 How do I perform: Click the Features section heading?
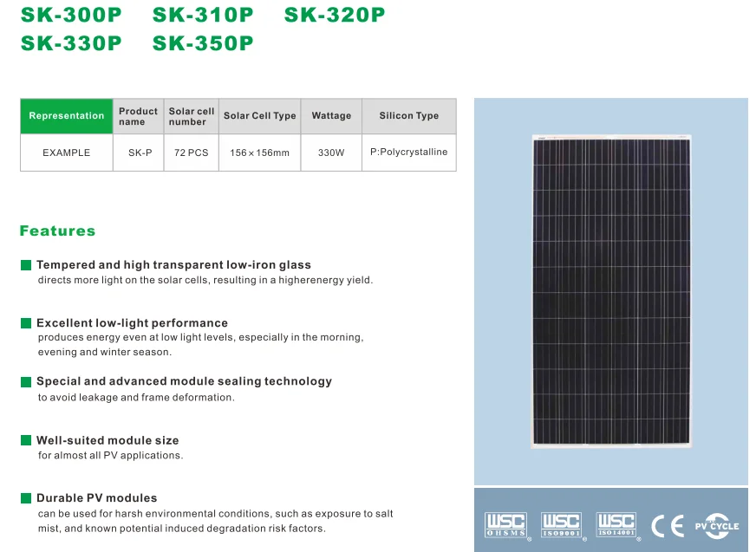[57, 231]
